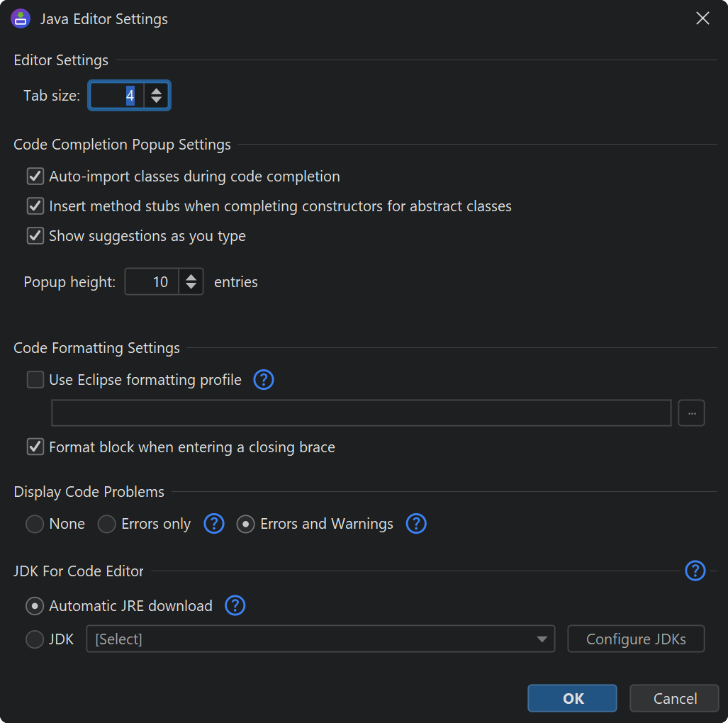Viewport: 728px width, 723px height.
Task: Disable auto-import classes during code completion
Action: click(35, 176)
